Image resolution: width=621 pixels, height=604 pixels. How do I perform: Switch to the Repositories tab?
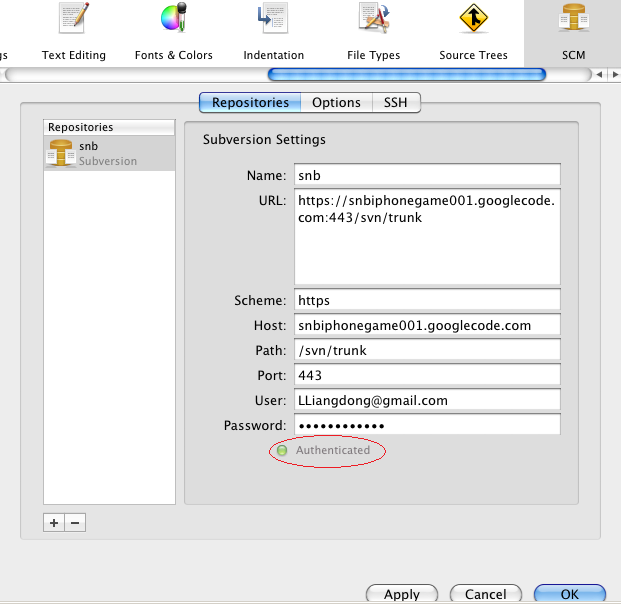coord(250,103)
